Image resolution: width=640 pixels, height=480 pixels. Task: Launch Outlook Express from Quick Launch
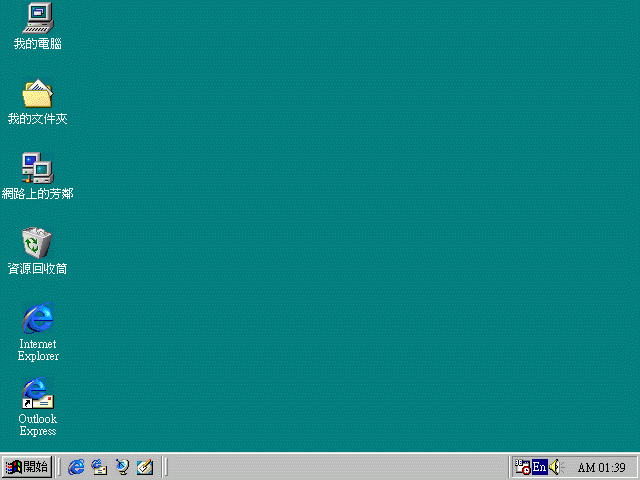pyautogui.click(x=99, y=467)
